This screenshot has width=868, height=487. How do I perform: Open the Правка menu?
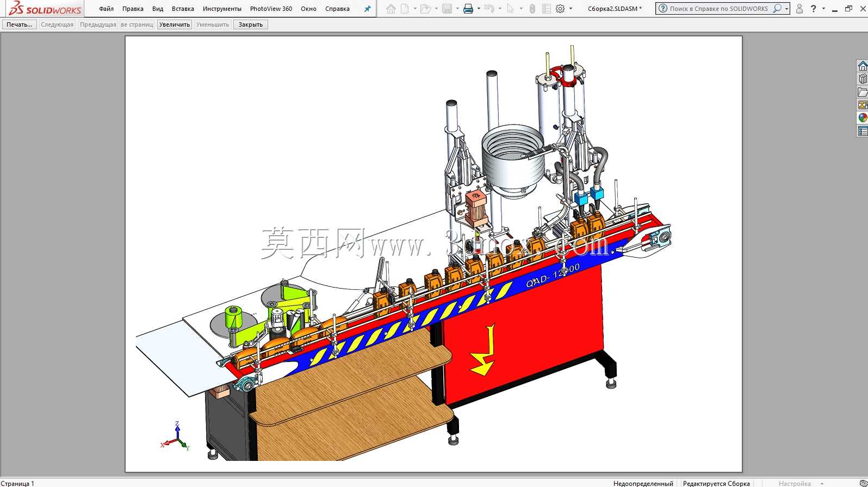pyautogui.click(x=133, y=9)
